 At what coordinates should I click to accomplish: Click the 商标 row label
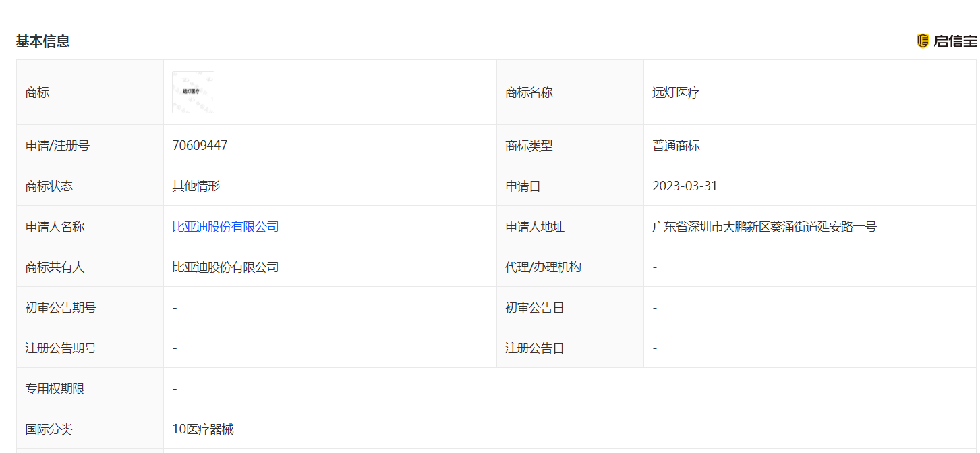[37, 92]
